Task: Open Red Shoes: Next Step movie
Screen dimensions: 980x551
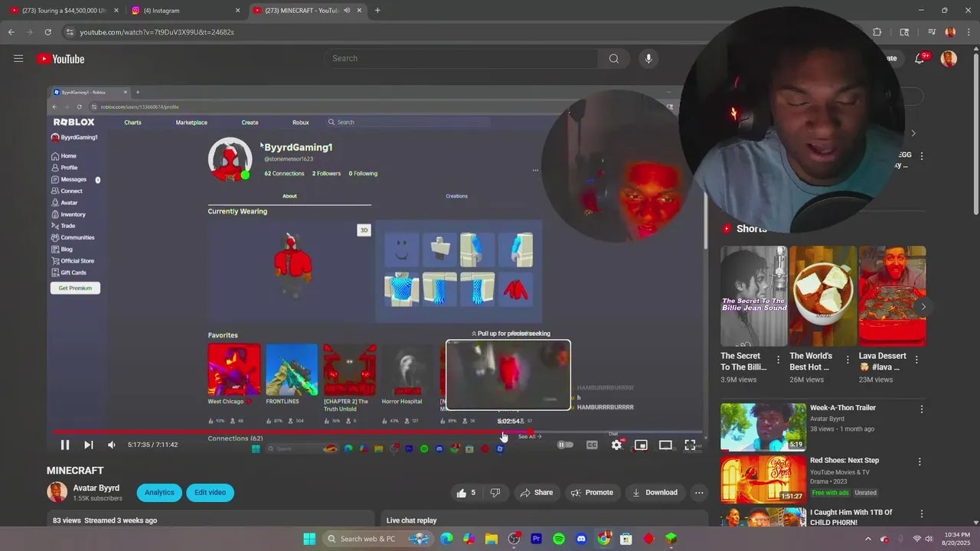Action: [763, 479]
